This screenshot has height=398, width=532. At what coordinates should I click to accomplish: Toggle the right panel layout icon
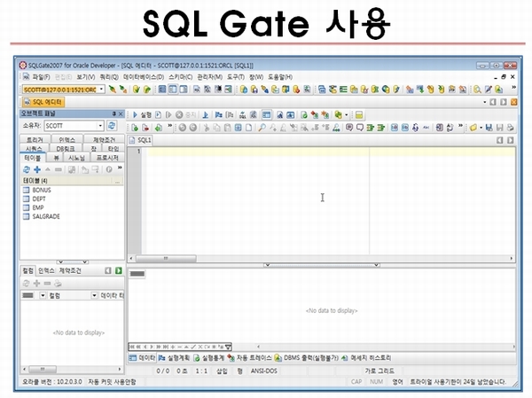tap(184, 90)
